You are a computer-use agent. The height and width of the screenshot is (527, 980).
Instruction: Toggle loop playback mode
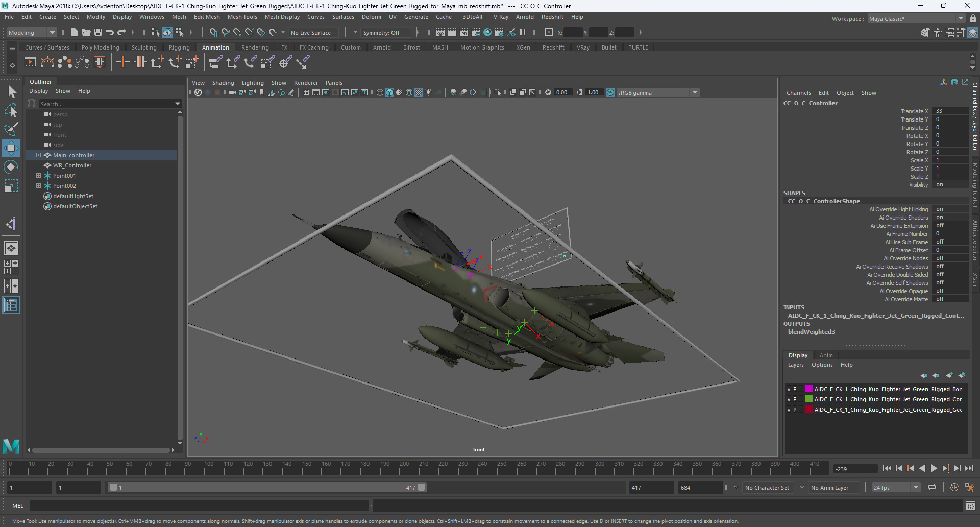pyautogui.click(x=932, y=488)
